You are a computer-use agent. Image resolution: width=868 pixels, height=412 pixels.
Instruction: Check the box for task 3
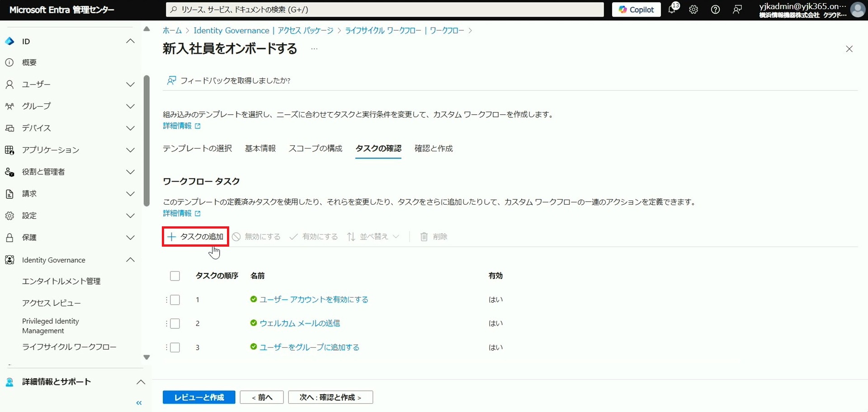tap(175, 347)
